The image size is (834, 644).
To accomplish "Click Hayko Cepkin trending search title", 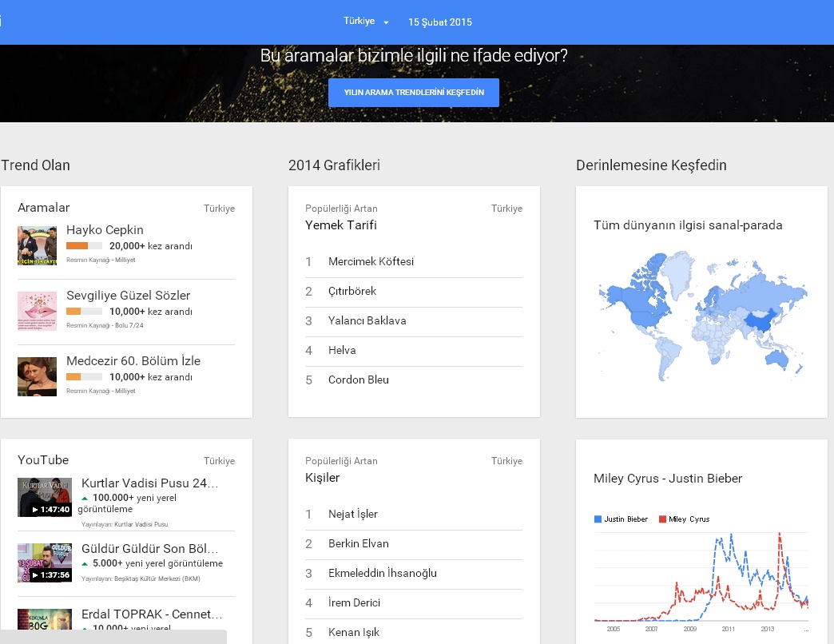I will [x=105, y=230].
